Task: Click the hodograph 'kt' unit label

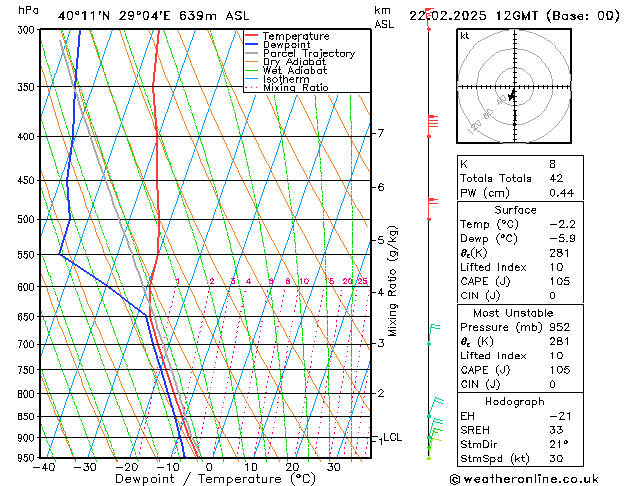Action: pyautogui.click(x=465, y=36)
